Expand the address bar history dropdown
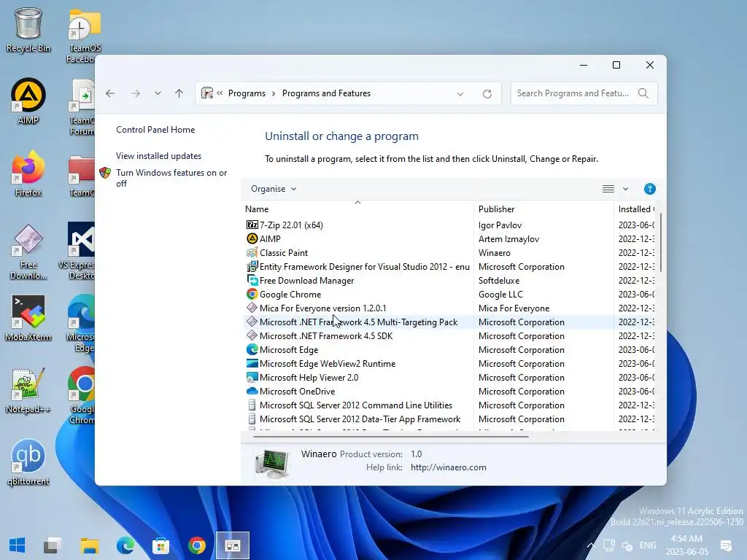 tap(460, 94)
